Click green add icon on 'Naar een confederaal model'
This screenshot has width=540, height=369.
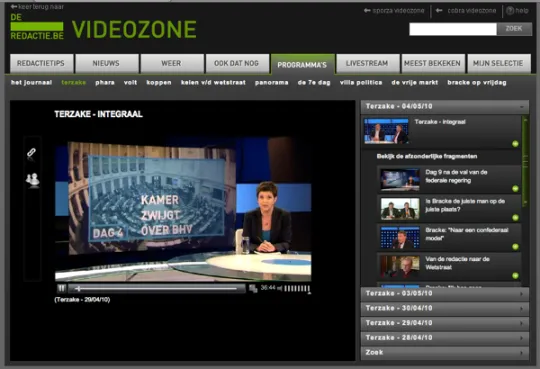(515, 246)
